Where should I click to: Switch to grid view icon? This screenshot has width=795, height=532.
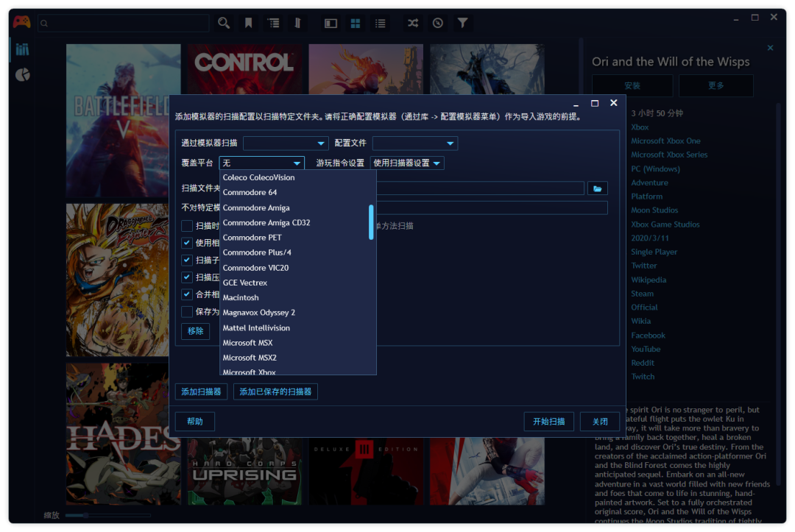[x=356, y=24]
